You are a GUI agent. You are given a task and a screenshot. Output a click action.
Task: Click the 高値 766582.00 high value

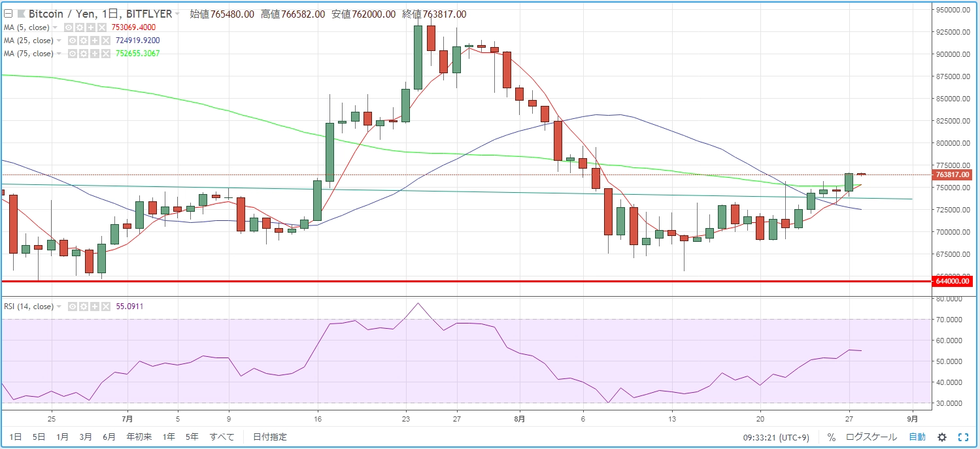pyautogui.click(x=292, y=14)
